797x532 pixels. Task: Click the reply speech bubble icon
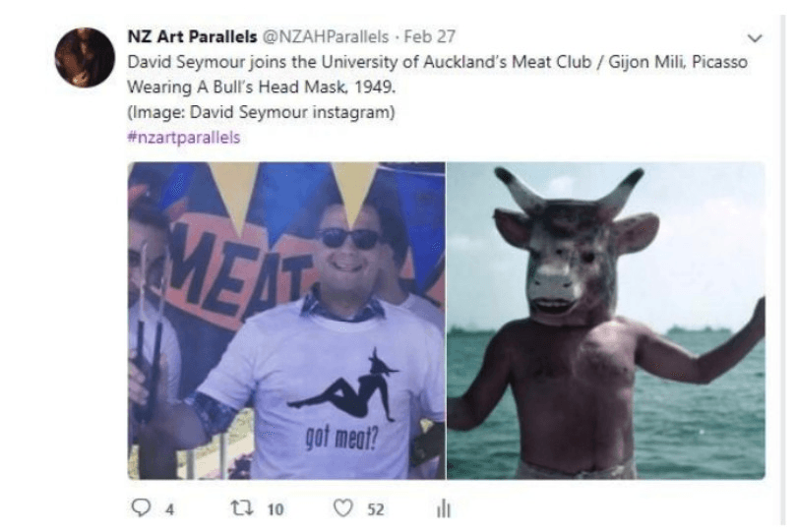coord(141,507)
